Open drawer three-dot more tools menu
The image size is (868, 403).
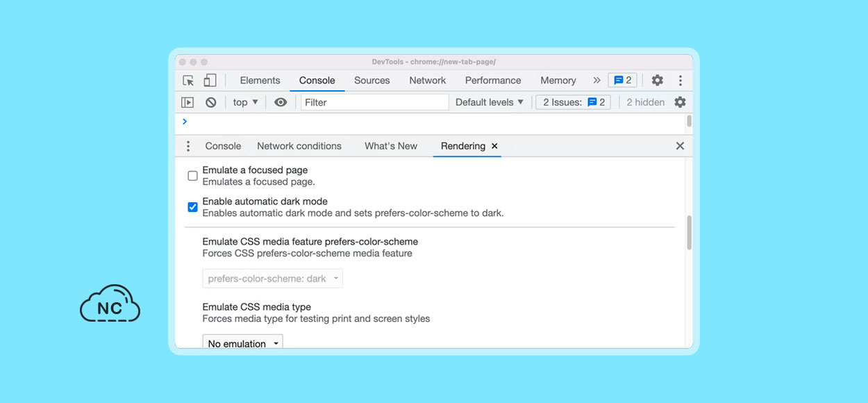pos(188,146)
